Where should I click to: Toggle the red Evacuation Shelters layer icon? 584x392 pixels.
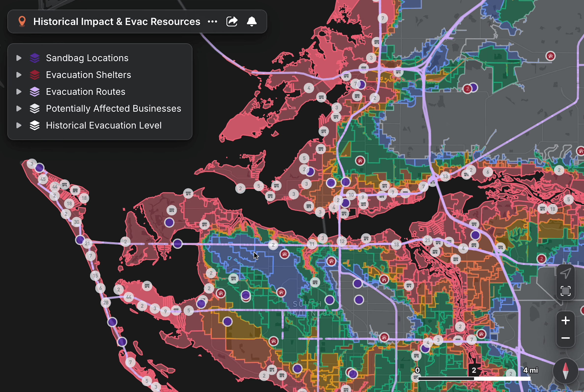tap(35, 75)
